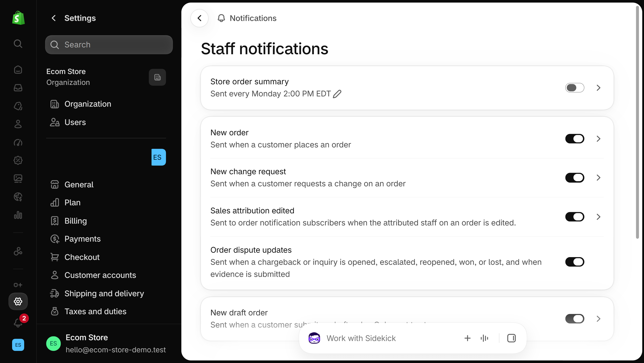Open Organization settings menu item
644x363 pixels.
point(106,104)
